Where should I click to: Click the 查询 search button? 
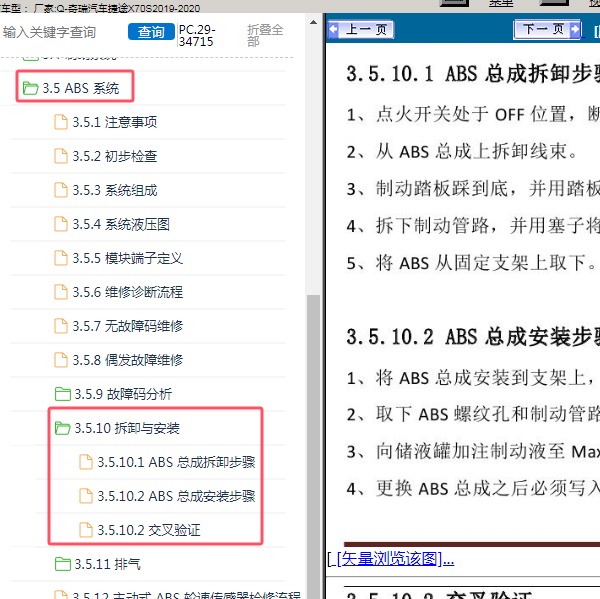coord(151,32)
